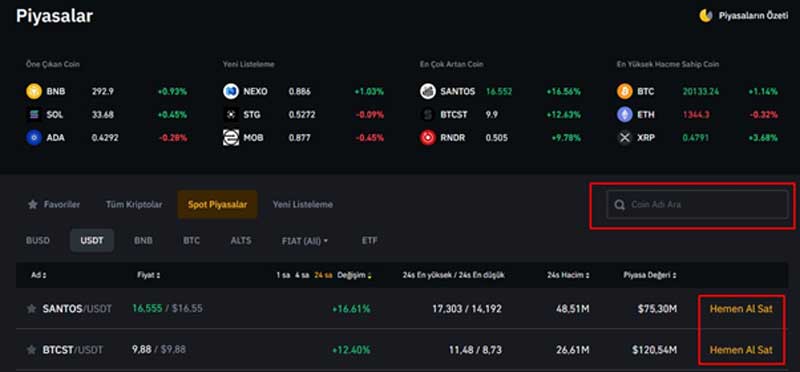Click the Favoriler star icon
The image size is (800, 372).
point(33,205)
